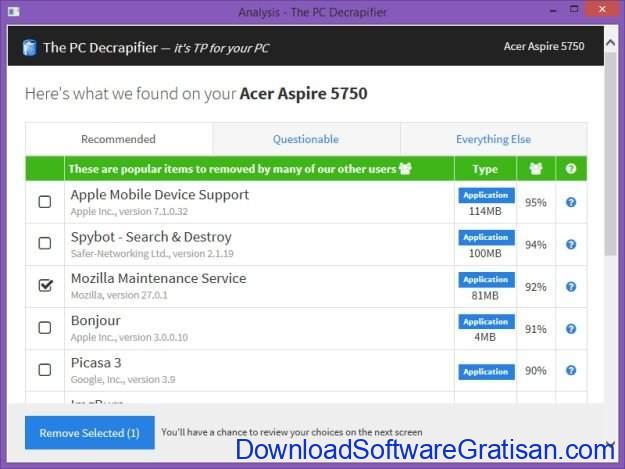Click 'These are popular items' header text
The width and height of the screenshot is (625, 469).
[232, 169]
